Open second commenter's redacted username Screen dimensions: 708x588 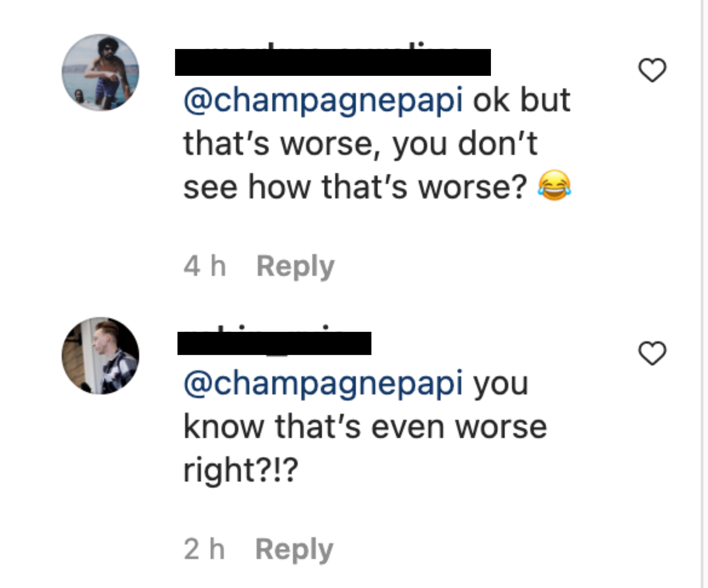coord(274,343)
